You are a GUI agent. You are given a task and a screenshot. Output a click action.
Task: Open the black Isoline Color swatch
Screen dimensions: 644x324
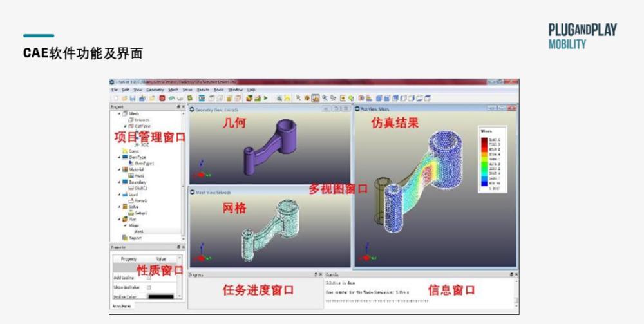(161, 296)
